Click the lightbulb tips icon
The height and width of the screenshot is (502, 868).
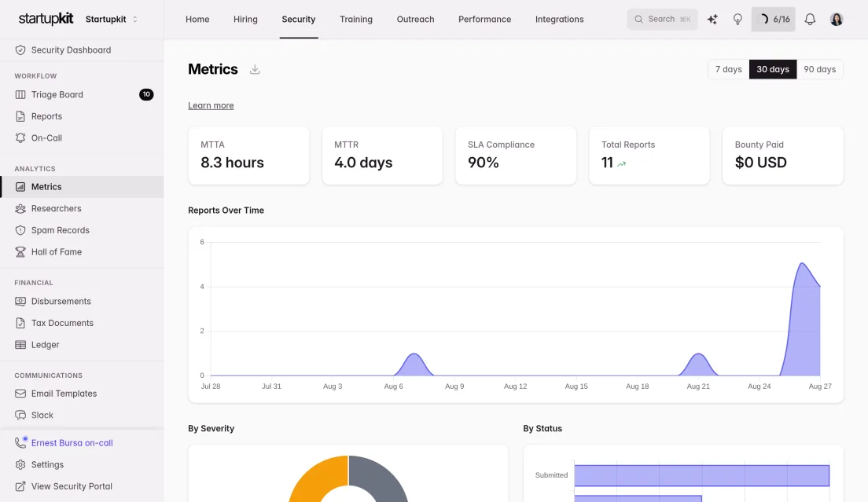pos(737,20)
